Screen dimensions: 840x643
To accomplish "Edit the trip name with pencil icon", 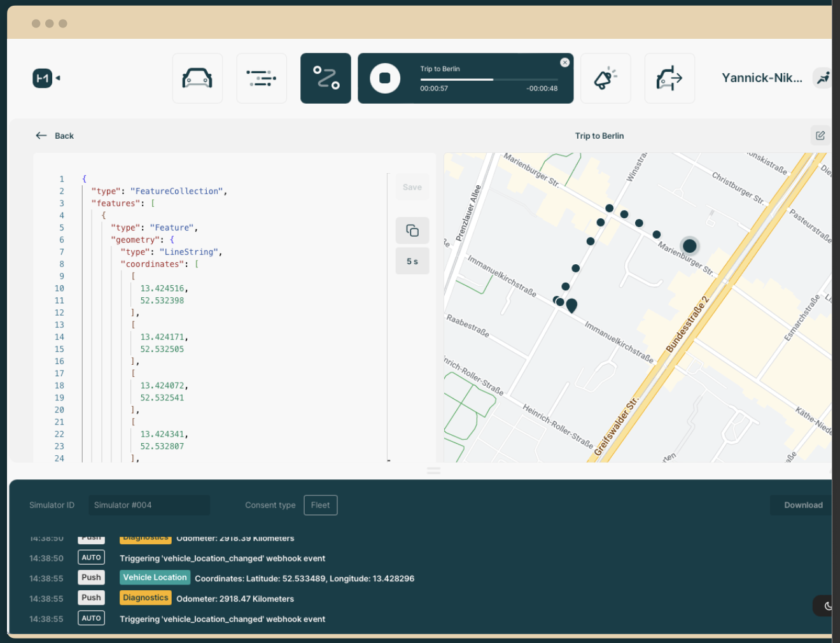I will click(x=820, y=136).
